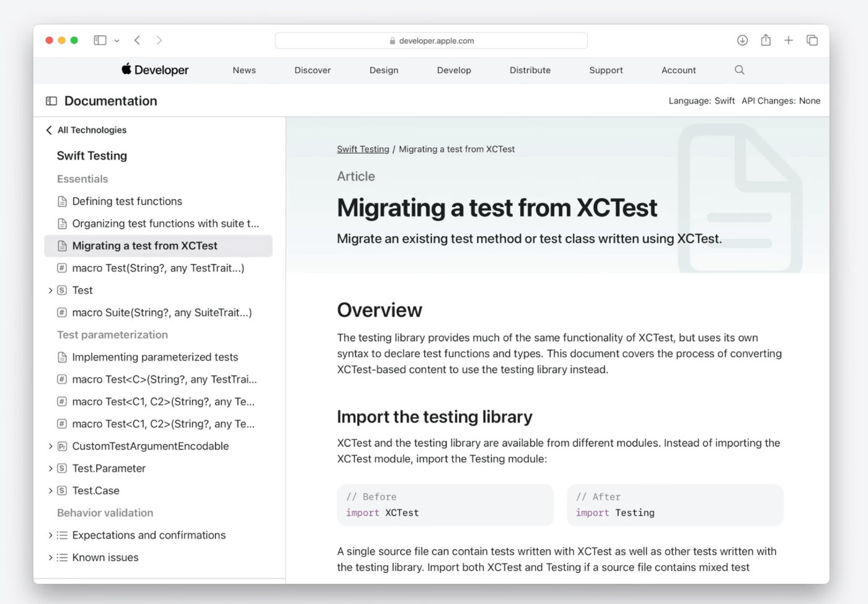This screenshot has width=868, height=604.
Task: Open the Design menu item
Action: click(x=384, y=70)
